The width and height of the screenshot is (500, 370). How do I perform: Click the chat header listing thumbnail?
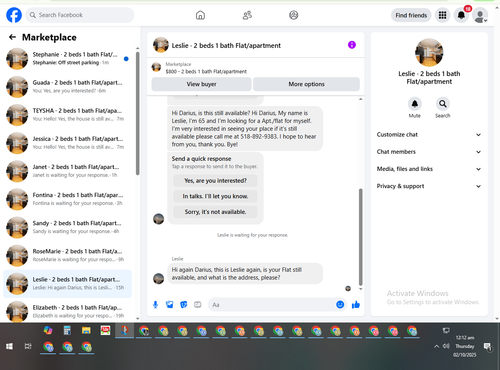[x=161, y=45]
